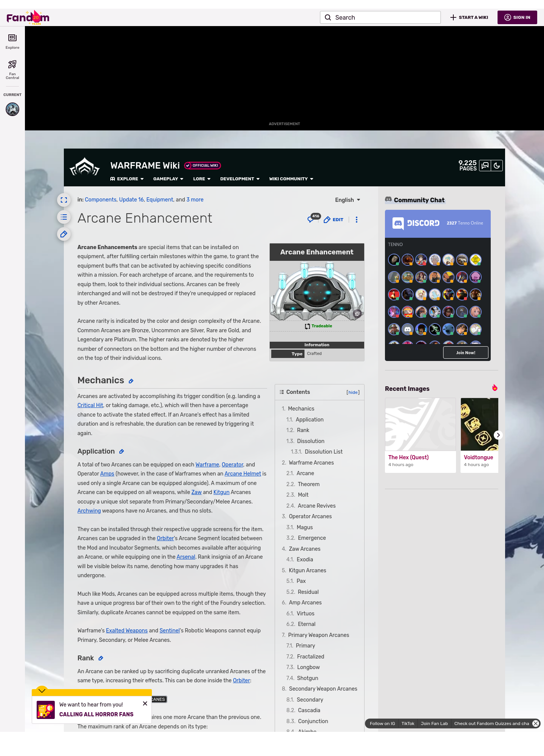Follow the Exalted Weapons link
The height and width of the screenshot is (756, 544).
pyautogui.click(x=127, y=631)
